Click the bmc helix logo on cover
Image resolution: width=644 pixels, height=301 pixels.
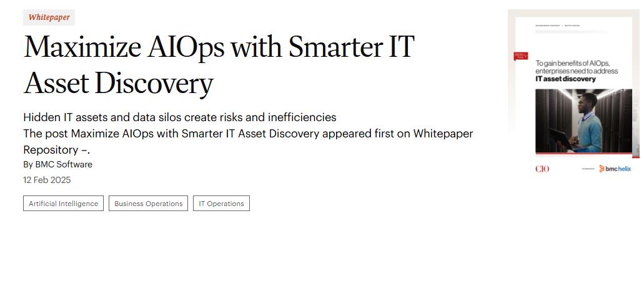coord(615,169)
